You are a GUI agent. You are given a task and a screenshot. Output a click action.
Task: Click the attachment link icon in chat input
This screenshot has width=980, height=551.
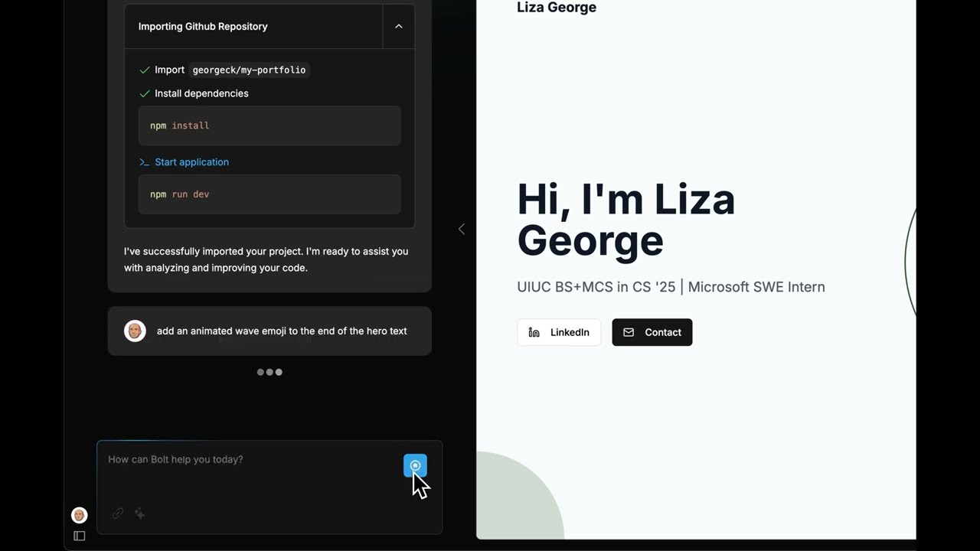[x=117, y=514]
